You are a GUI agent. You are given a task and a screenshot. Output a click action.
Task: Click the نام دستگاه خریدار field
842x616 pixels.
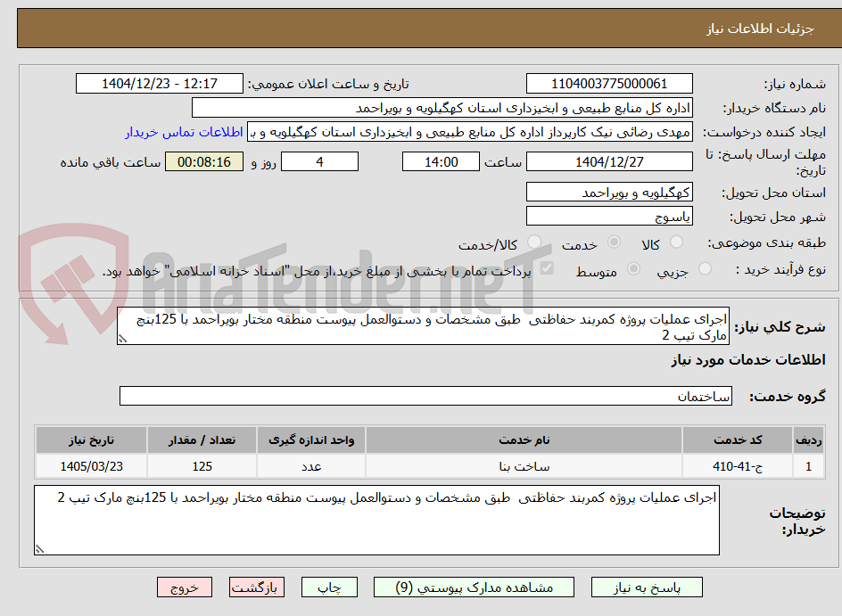tap(442, 108)
